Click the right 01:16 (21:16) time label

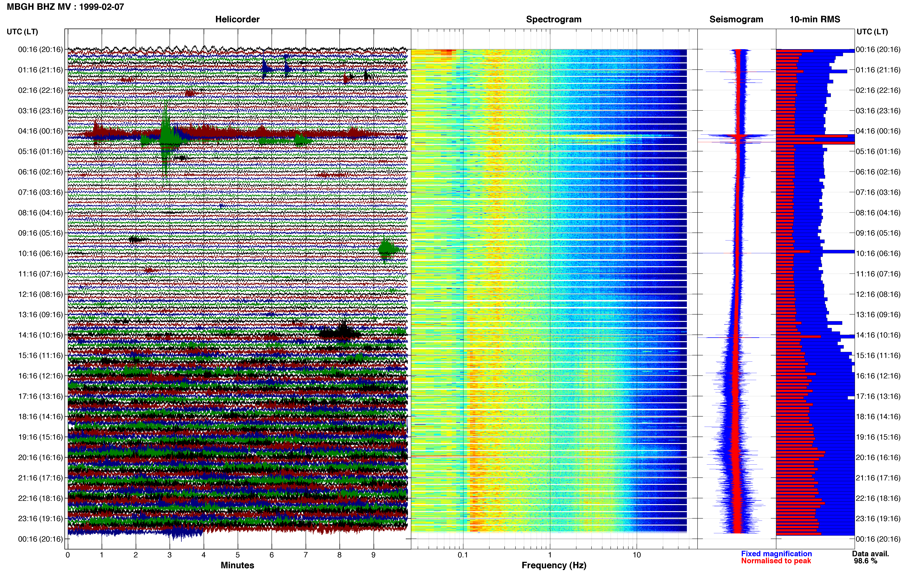click(x=878, y=70)
